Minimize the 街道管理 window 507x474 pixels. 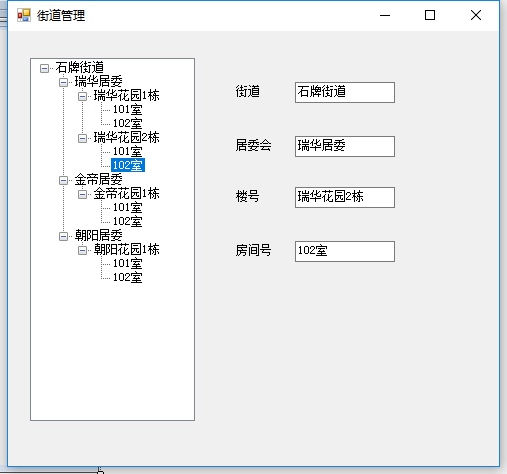(385, 15)
